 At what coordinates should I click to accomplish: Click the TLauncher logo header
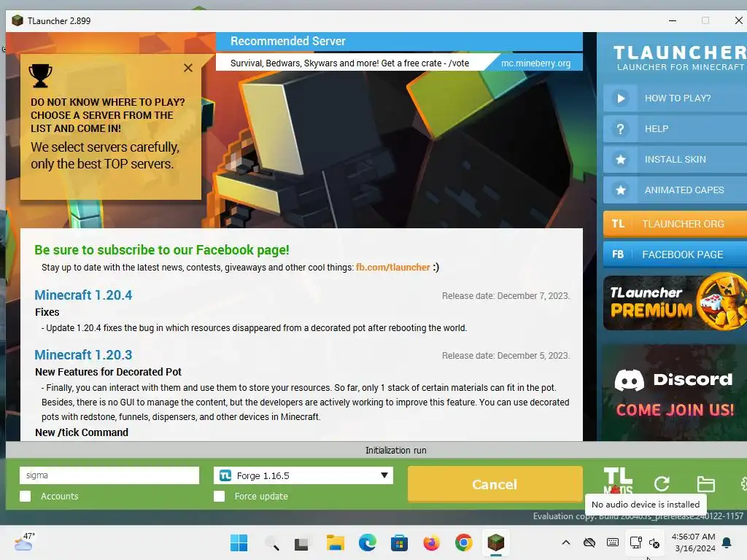click(679, 58)
